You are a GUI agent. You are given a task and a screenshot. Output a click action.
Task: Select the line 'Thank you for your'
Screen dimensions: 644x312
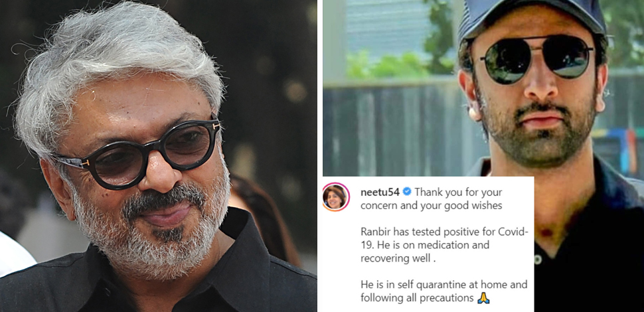458,192
